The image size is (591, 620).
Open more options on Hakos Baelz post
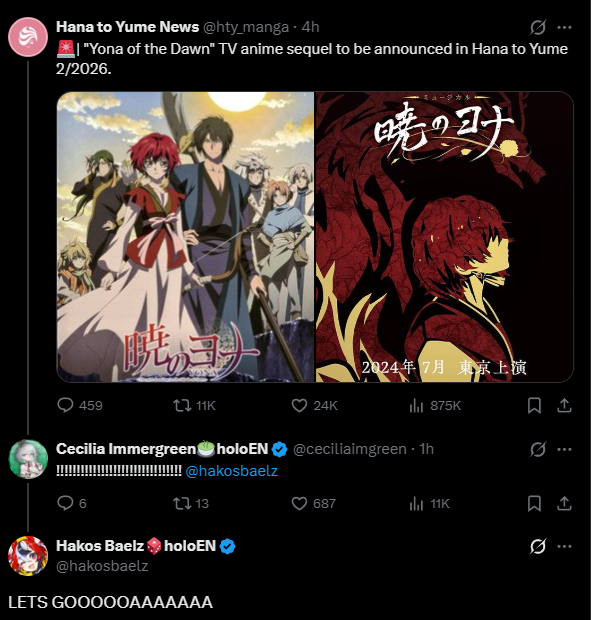(564, 546)
